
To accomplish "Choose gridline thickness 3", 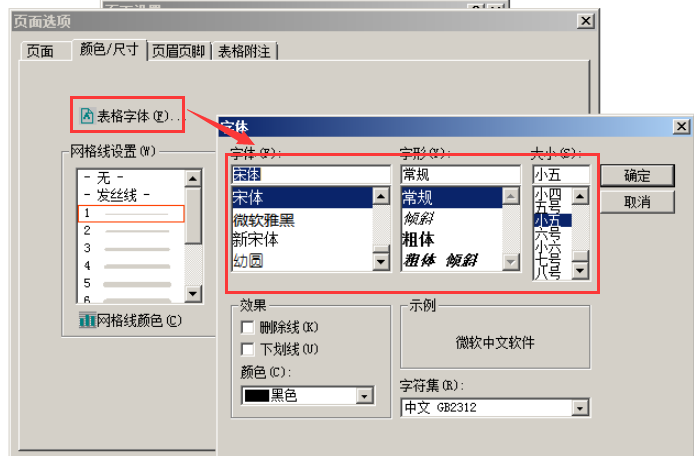I will coord(130,248).
